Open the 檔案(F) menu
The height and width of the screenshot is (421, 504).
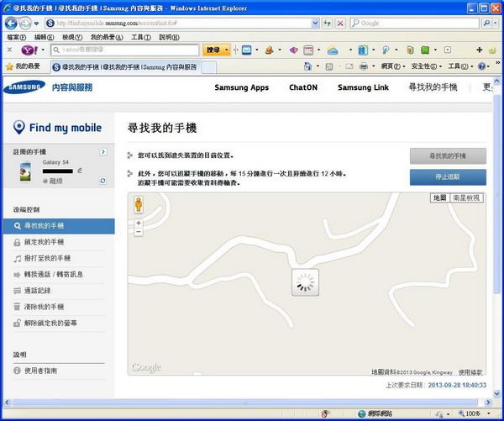17,37
